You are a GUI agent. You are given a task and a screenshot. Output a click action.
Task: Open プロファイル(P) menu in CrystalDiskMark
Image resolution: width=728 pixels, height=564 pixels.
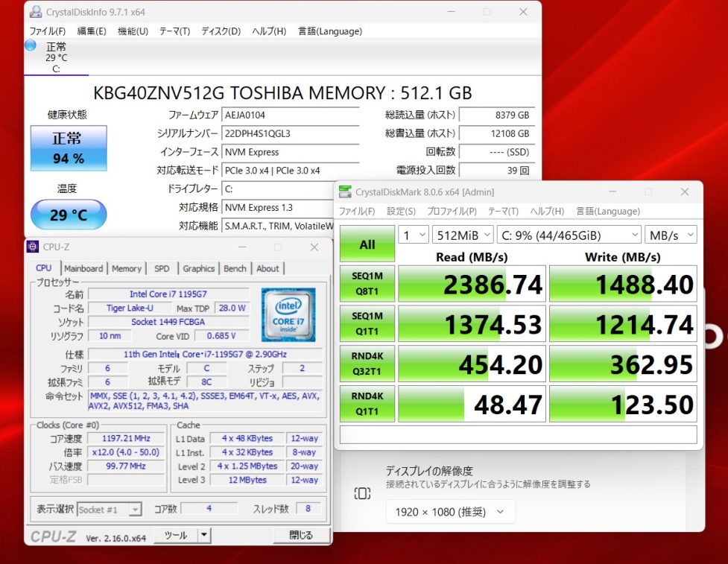coord(452,211)
